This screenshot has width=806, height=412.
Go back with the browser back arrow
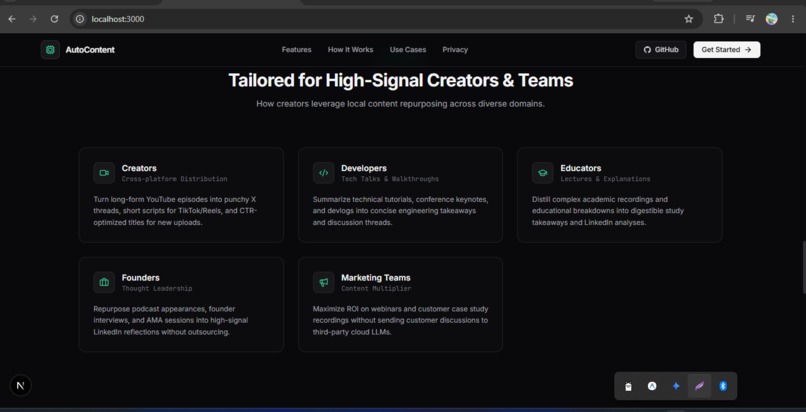[12, 19]
